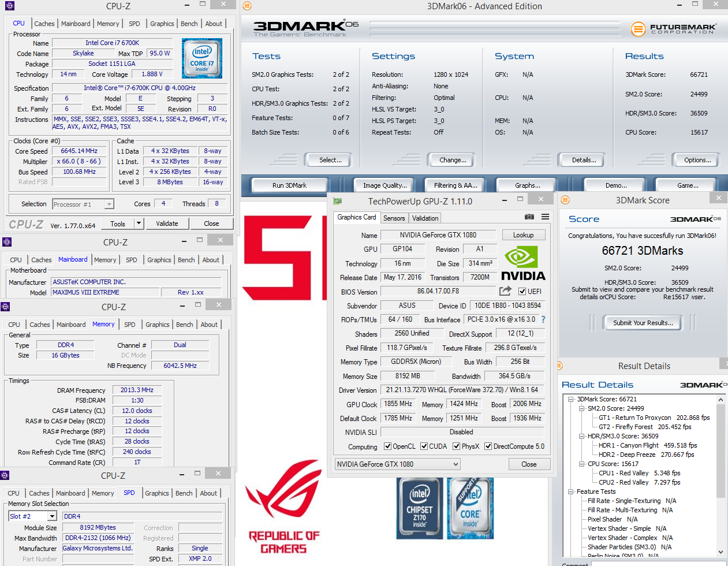Screen dimensions: 728x566
Task: Open the Bench tab in top CPU-Z window
Action: pyautogui.click(x=189, y=24)
